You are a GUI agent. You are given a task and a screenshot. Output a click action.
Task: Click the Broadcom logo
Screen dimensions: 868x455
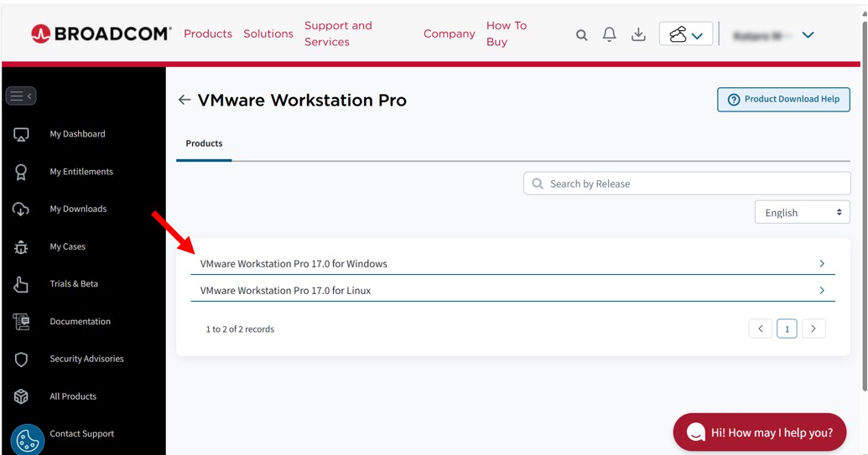(101, 34)
